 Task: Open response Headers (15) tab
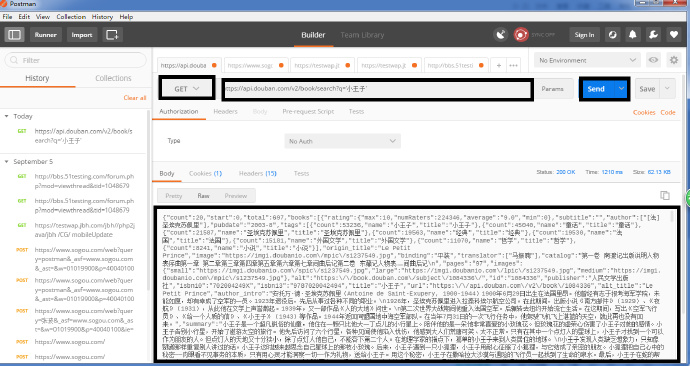257,174
